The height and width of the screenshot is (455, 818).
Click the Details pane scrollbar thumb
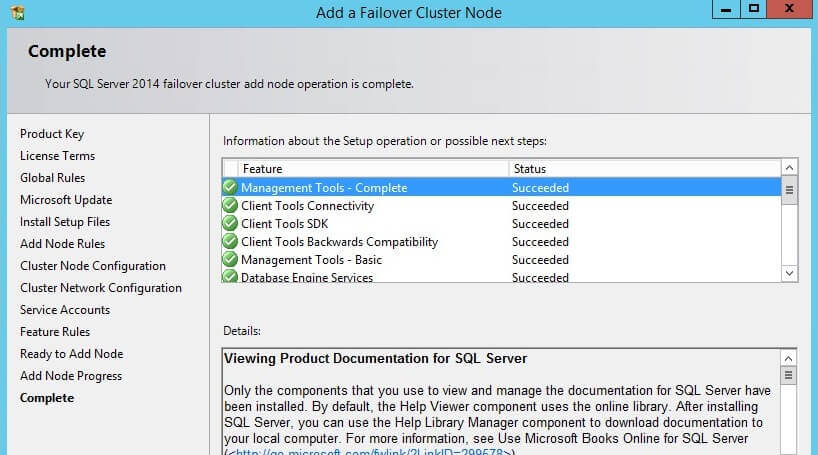click(x=788, y=375)
